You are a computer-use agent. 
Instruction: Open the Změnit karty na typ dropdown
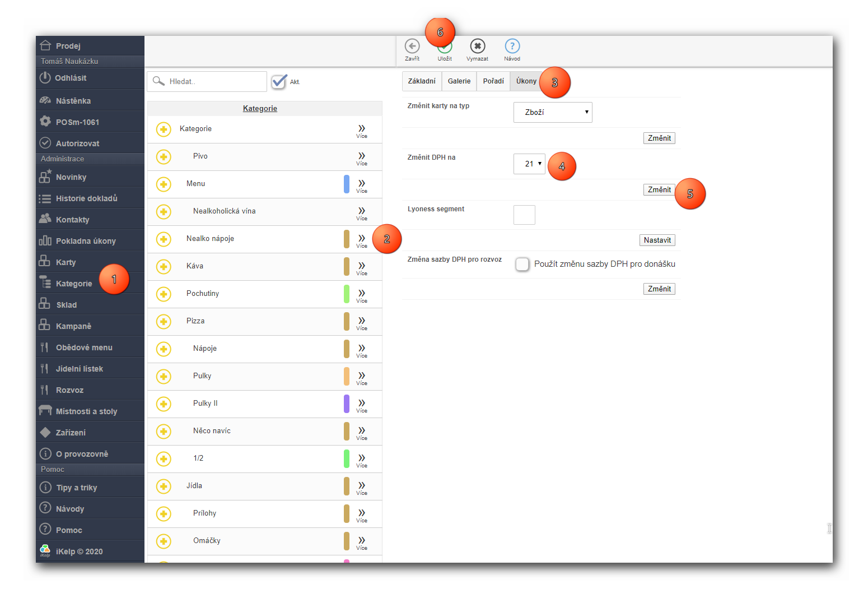pos(552,112)
